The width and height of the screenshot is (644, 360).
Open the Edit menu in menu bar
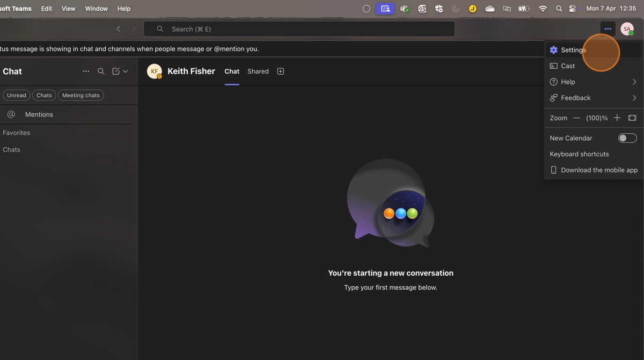pos(47,9)
